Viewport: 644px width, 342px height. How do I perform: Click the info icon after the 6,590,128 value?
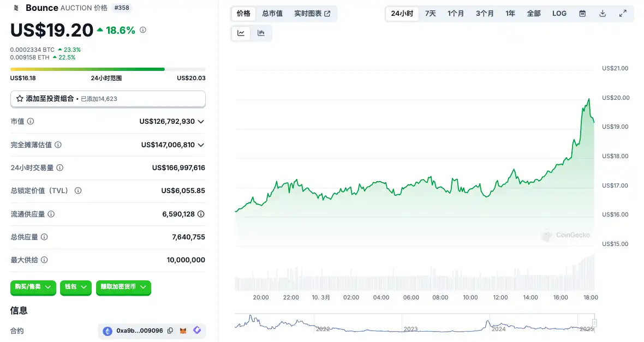tap(201, 214)
